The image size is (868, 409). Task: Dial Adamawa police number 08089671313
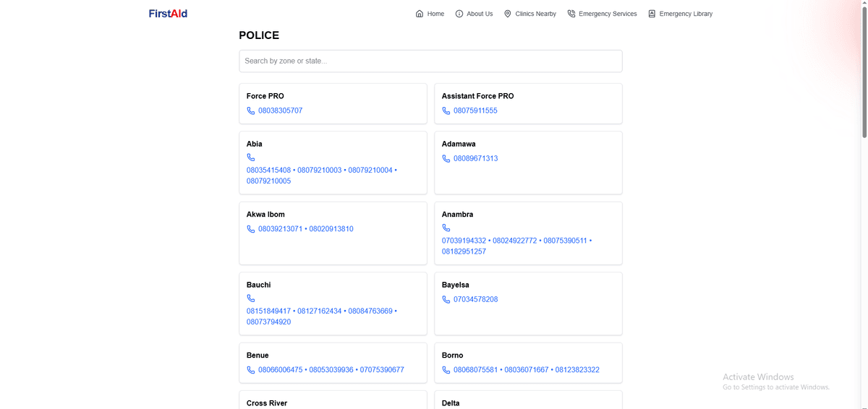(x=475, y=158)
